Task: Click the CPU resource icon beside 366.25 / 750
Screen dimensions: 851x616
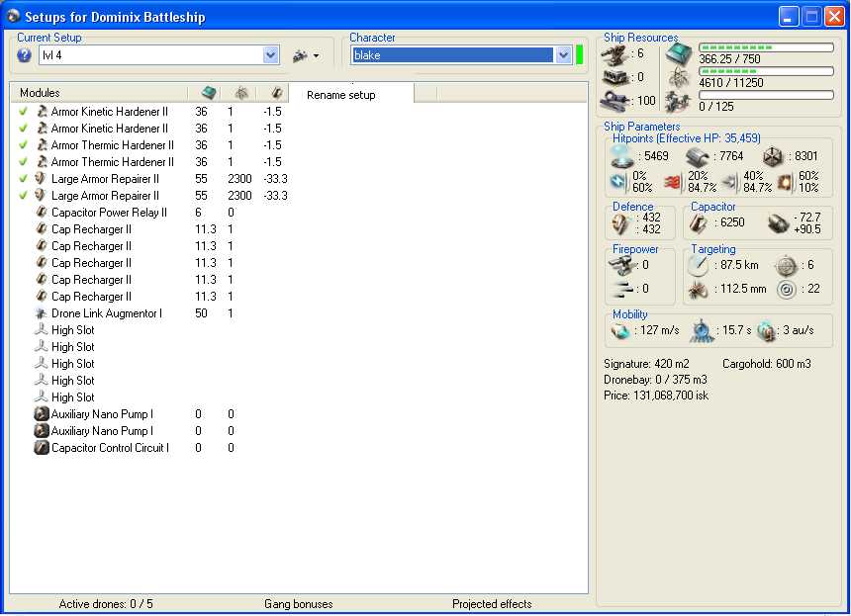Action: coord(679,53)
